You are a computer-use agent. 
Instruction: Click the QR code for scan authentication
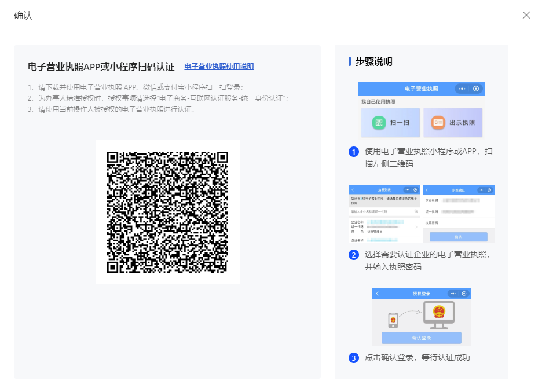click(x=168, y=213)
